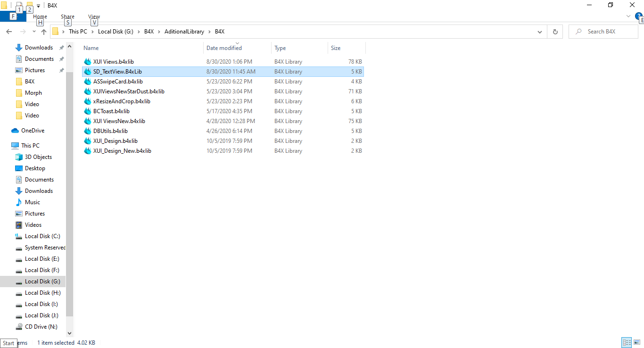This screenshot has width=644, height=348.
Task: Select the xResizeAndCrop.b4xlib file name
Action: pos(122,101)
